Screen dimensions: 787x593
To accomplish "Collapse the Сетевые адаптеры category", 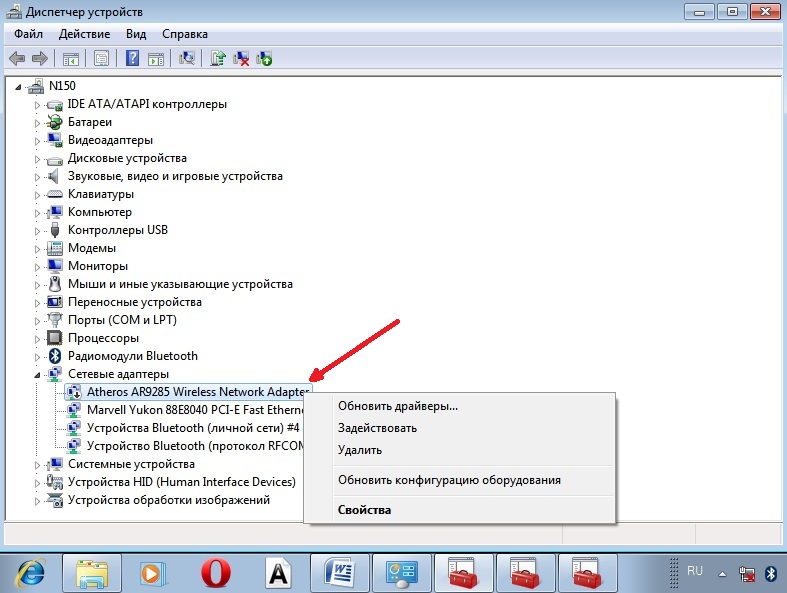I will pyautogui.click(x=39, y=374).
